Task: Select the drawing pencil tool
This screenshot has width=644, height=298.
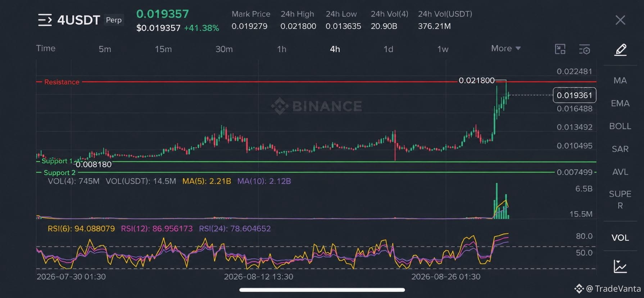Action: (620, 50)
